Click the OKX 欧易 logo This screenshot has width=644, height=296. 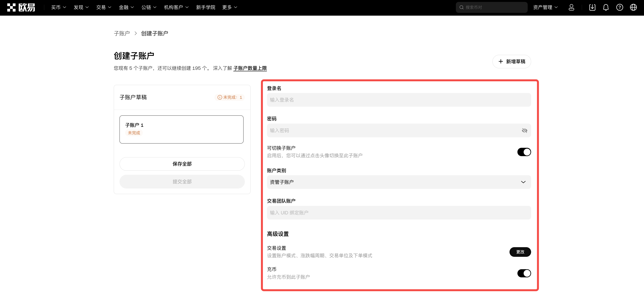pos(21,7)
